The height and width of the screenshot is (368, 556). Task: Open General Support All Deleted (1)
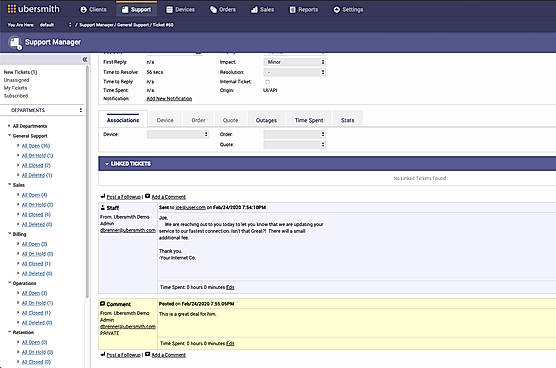pos(37,175)
